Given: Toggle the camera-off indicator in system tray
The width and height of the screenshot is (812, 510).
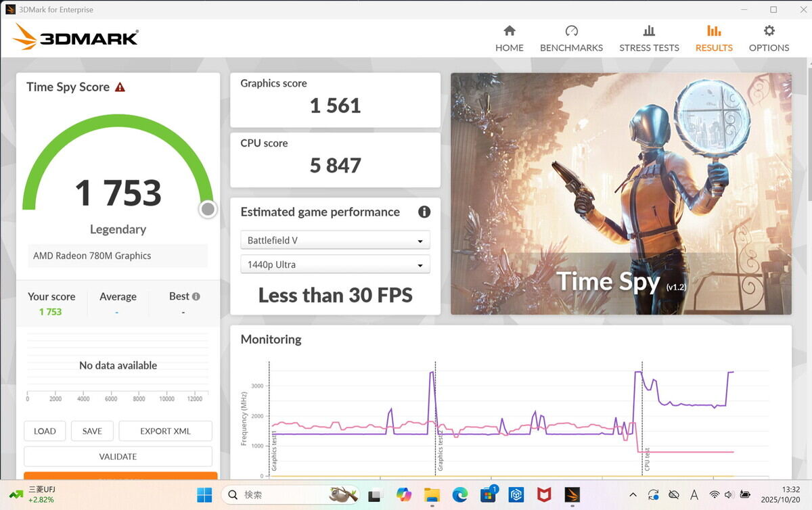Looking at the screenshot, I should [674, 494].
